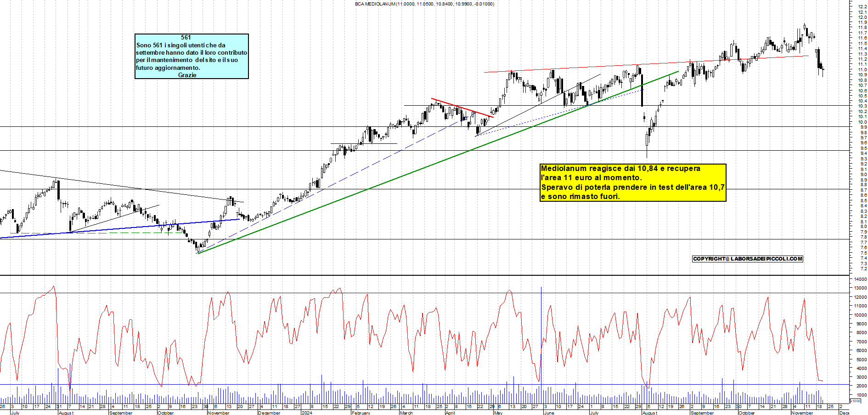Click the 11.0 price level on axis

pos(862,70)
